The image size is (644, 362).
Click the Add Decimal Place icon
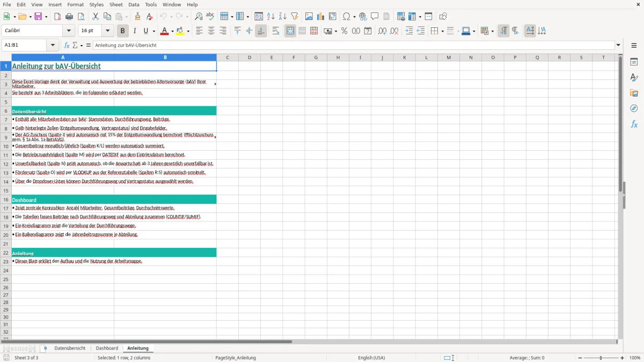pos(382,31)
